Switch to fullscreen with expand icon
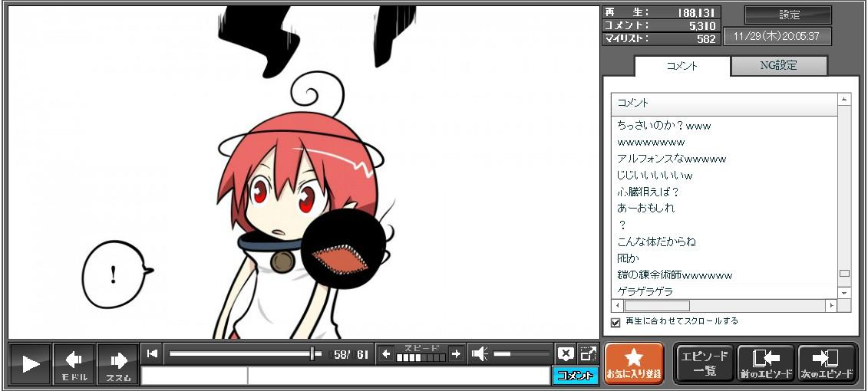 [588, 353]
